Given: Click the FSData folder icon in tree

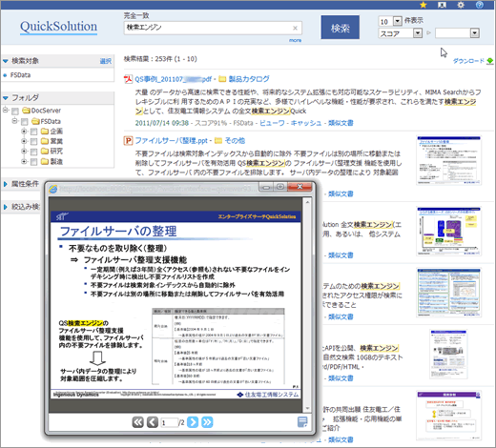Looking at the screenshot, I should 36,121.
